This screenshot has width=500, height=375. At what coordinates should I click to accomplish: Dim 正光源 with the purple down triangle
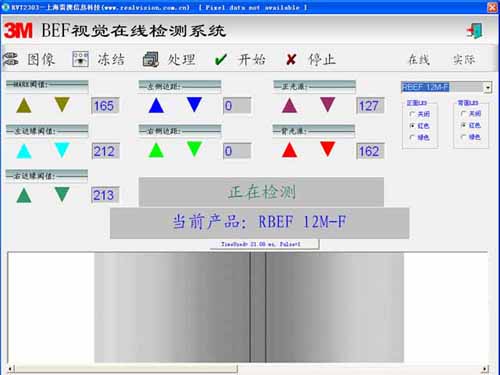point(328,104)
